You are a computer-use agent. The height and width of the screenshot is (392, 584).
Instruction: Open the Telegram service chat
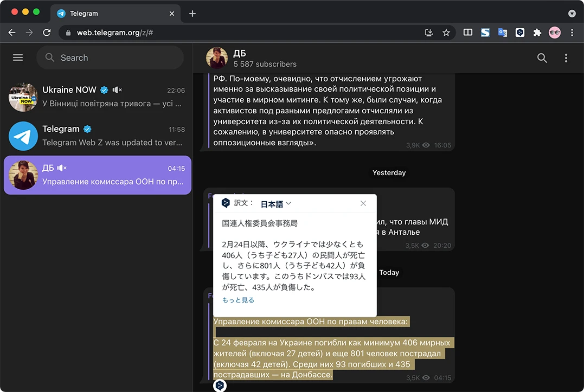coord(97,136)
